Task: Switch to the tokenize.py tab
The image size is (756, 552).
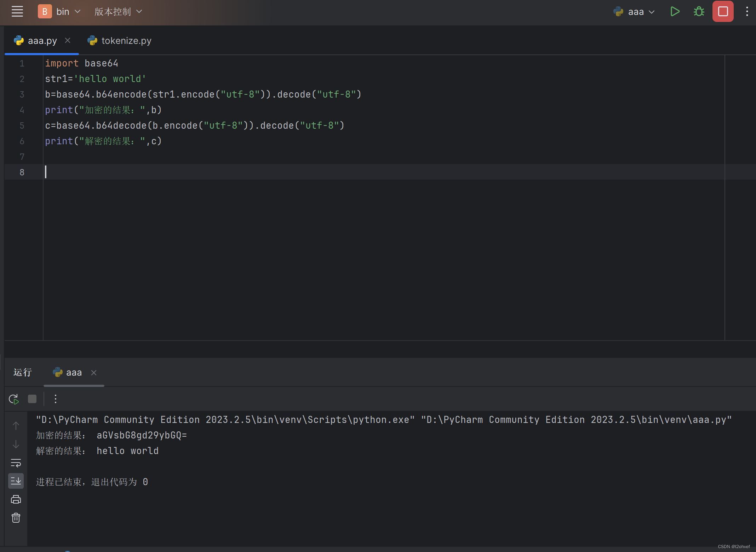Action: [126, 40]
